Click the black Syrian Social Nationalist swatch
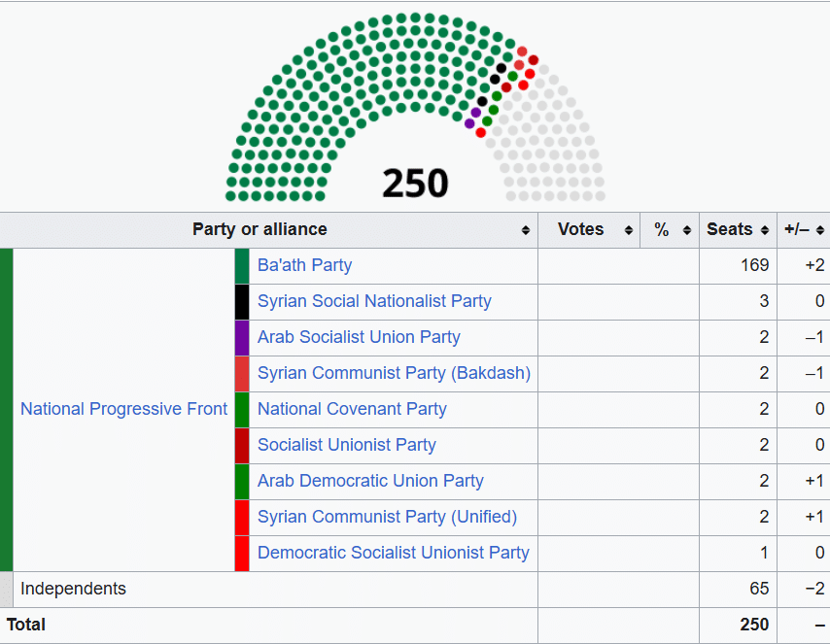830x644 pixels. point(242,301)
